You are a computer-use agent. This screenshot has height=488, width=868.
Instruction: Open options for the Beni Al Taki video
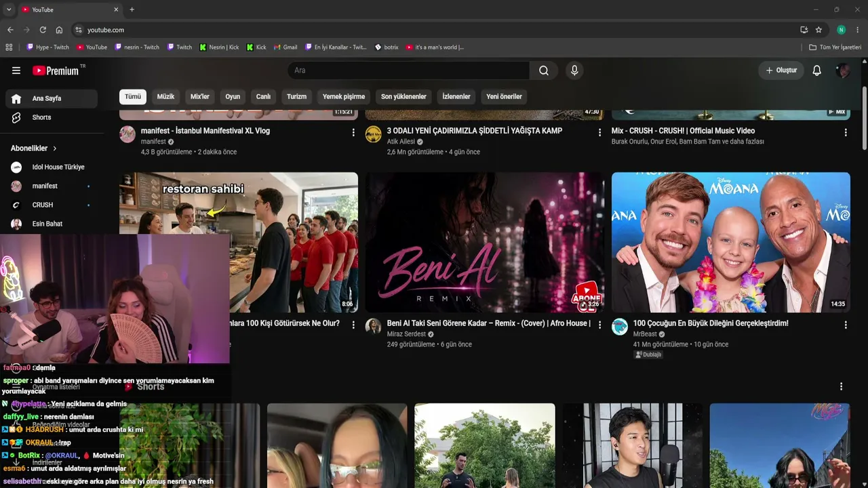tap(599, 325)
